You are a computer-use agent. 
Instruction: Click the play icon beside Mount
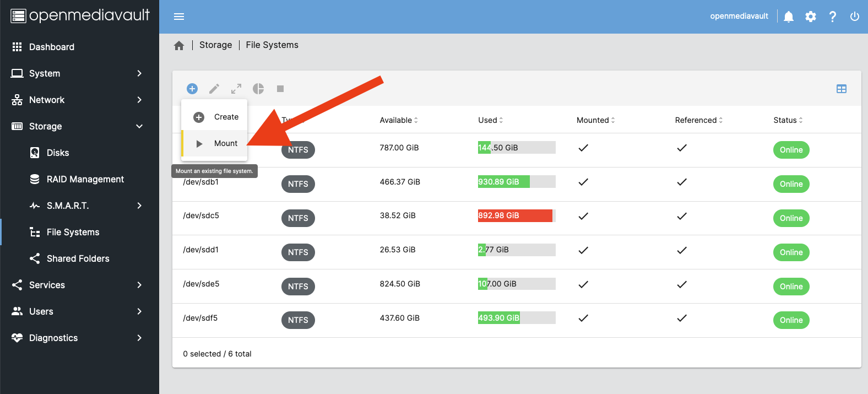click(x=199, y=144)
